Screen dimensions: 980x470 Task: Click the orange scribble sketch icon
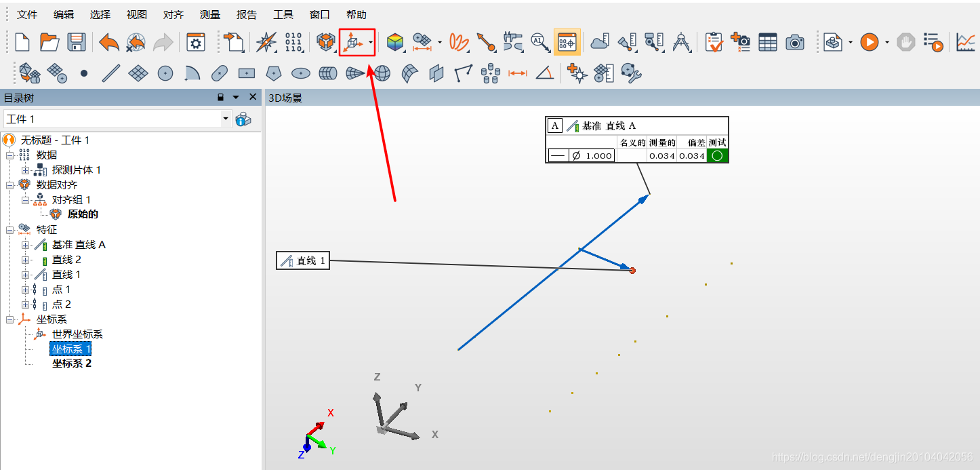coord(460,42)
